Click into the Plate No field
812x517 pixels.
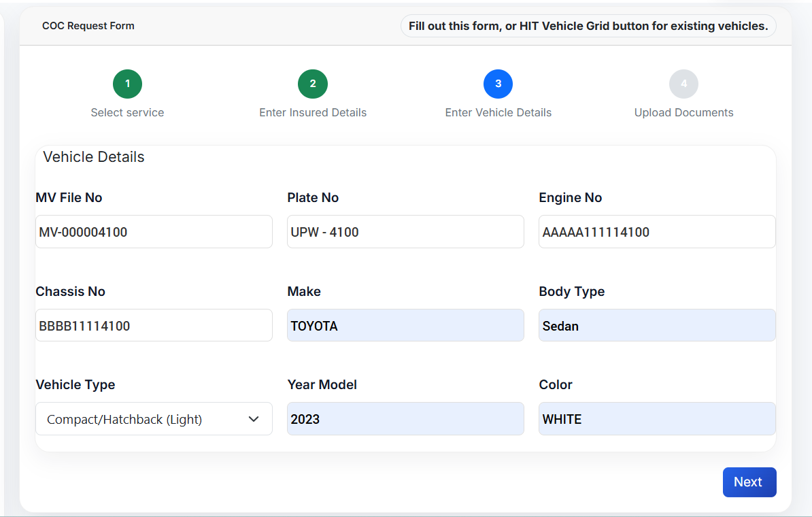[405, 232]
